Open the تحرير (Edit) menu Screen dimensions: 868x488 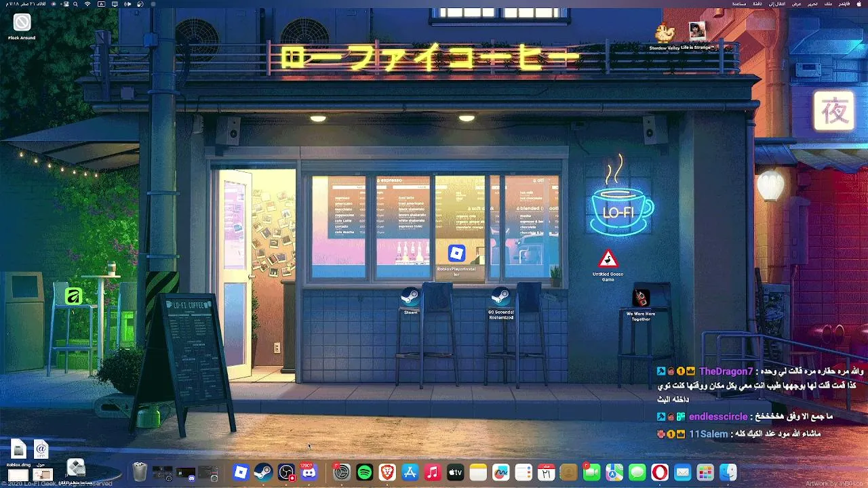pyautogui.click(x=813, y=4)
